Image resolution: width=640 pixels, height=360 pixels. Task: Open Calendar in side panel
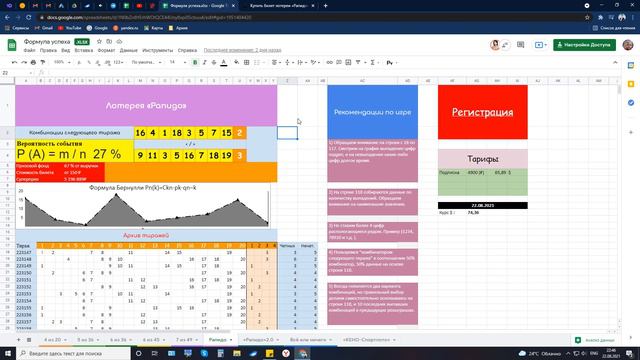(x=631, y=65)
